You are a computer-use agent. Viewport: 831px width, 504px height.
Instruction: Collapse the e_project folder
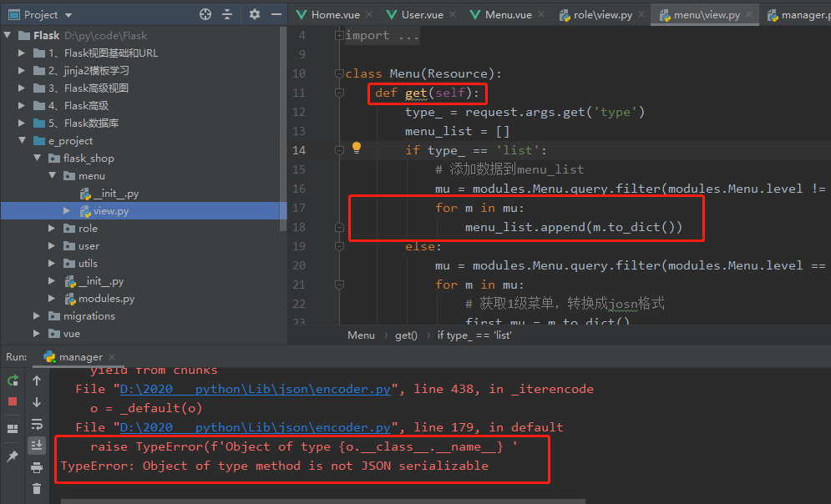coord(22,140)
